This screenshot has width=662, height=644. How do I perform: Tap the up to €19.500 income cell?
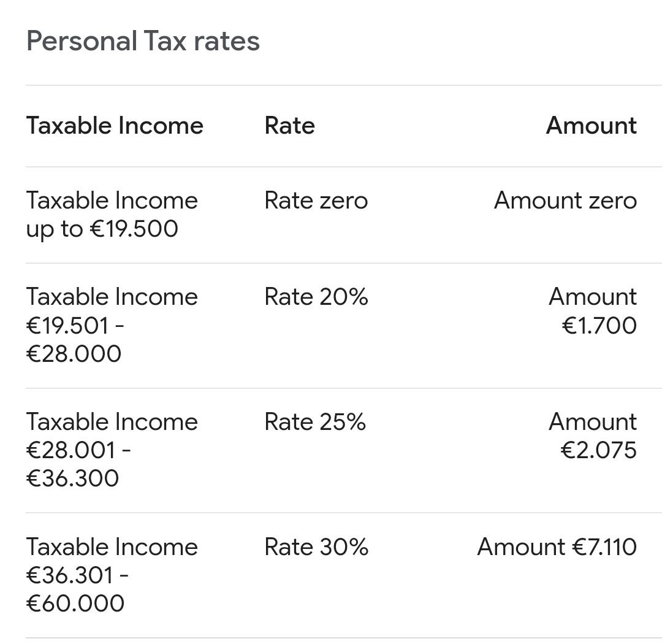(x=102, y=229)
